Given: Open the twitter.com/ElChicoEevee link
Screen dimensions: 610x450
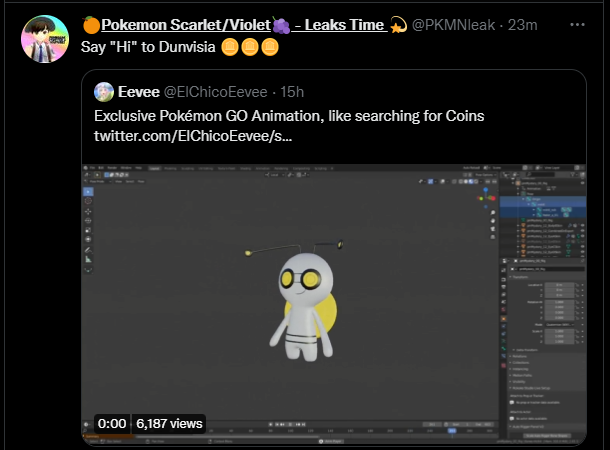Looking at the screenshot, I should tap(193, 136).
